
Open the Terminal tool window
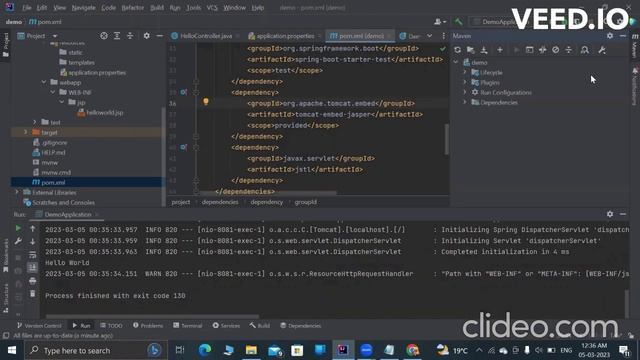point(187,325)
